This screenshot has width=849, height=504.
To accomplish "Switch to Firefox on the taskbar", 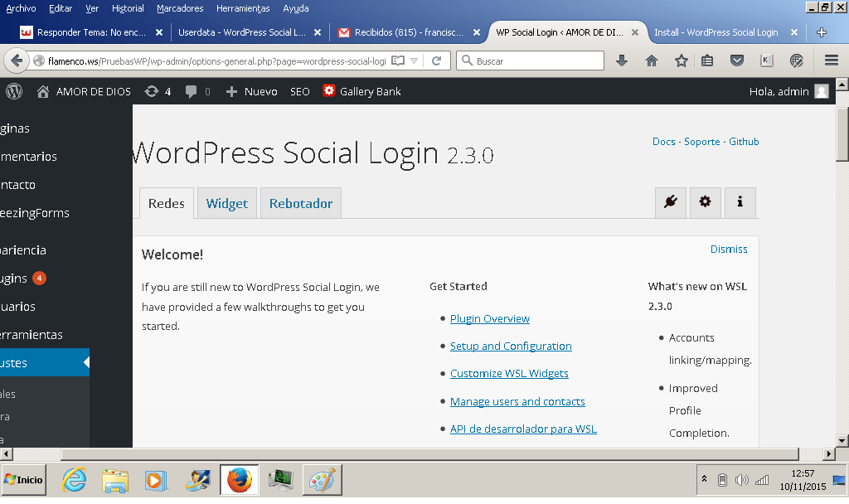I will [240, 480].
